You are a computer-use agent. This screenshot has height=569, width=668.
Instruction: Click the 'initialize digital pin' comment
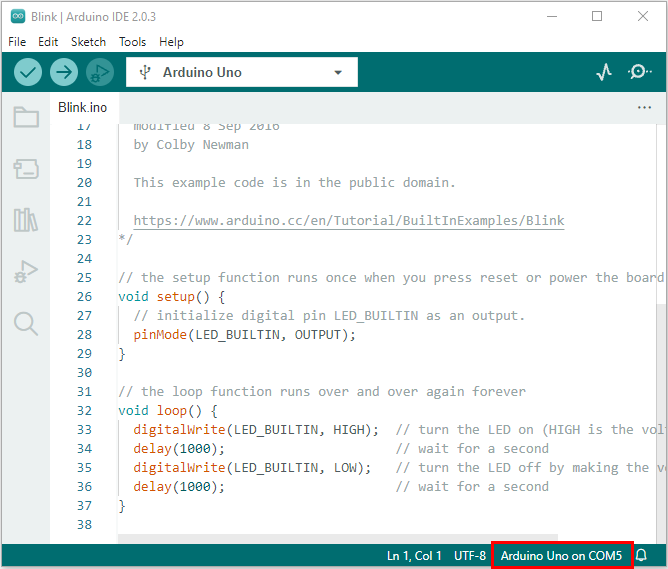(329, 316)
